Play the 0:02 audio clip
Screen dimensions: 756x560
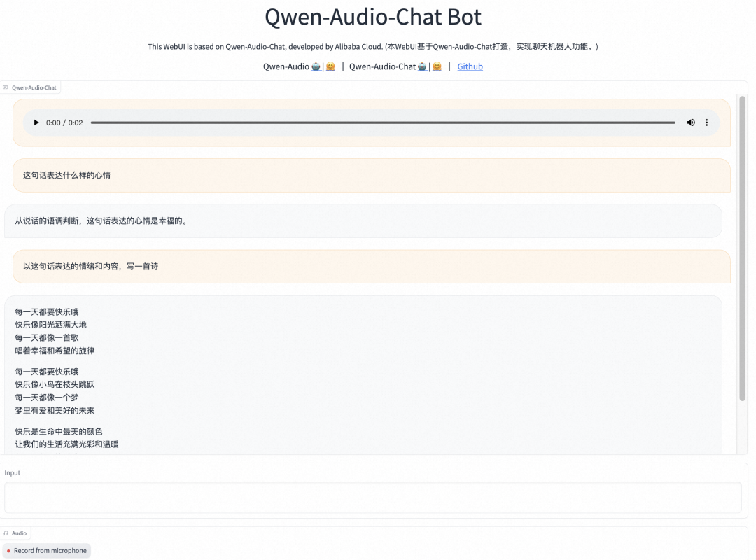[36, 122]
